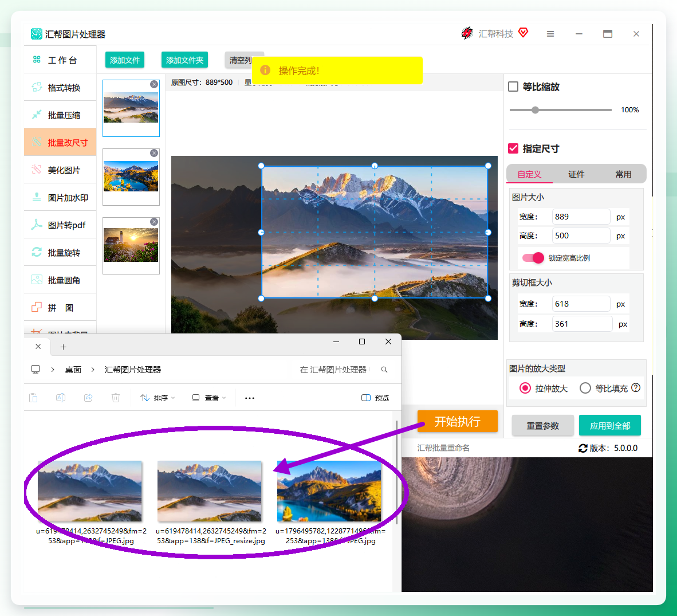The height and width of the screenshot is (616, 677).
Task: Click crop box 高度 field showing 361
Action: click(x=581, y=324)
